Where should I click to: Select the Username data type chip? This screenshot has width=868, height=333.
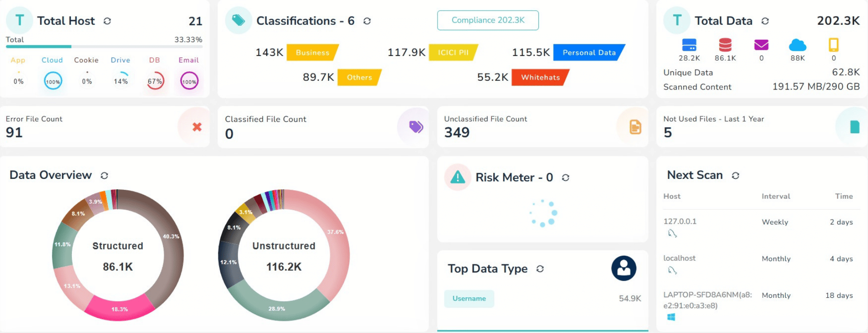tap(469, 299)
